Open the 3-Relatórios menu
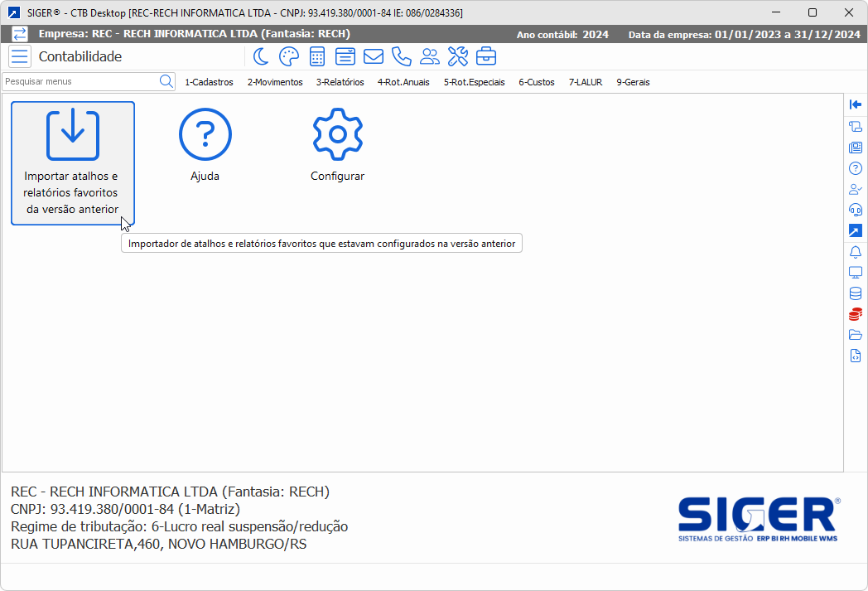Screen dimensions: 868x591 click(340, 82)
